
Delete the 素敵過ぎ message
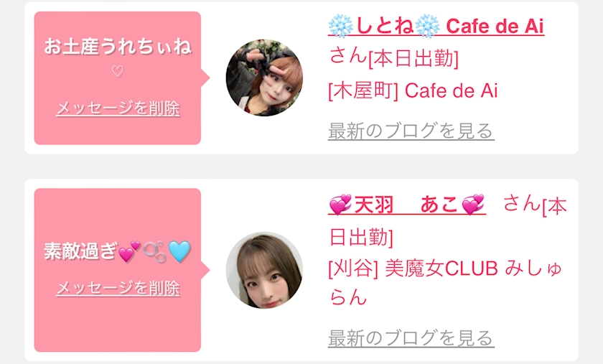click(118, 288)
